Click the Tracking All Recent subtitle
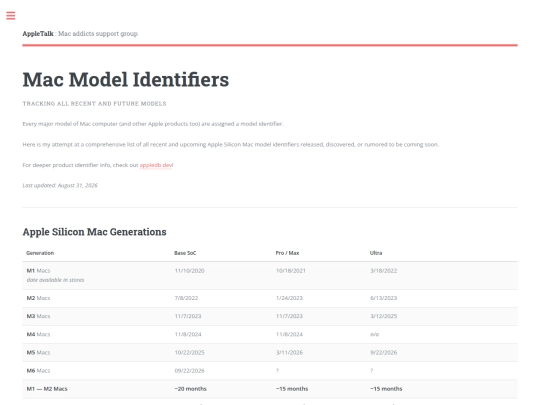 pyautogui.click(x=94, y=104)
